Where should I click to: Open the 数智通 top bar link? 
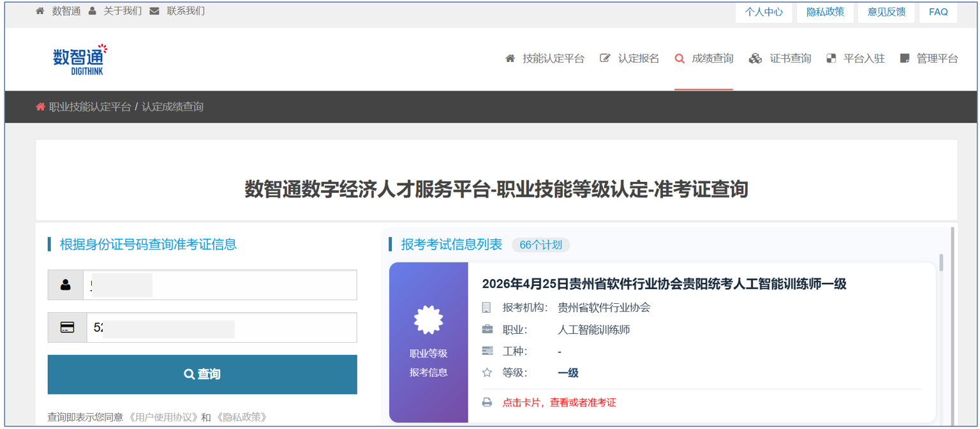66,11
